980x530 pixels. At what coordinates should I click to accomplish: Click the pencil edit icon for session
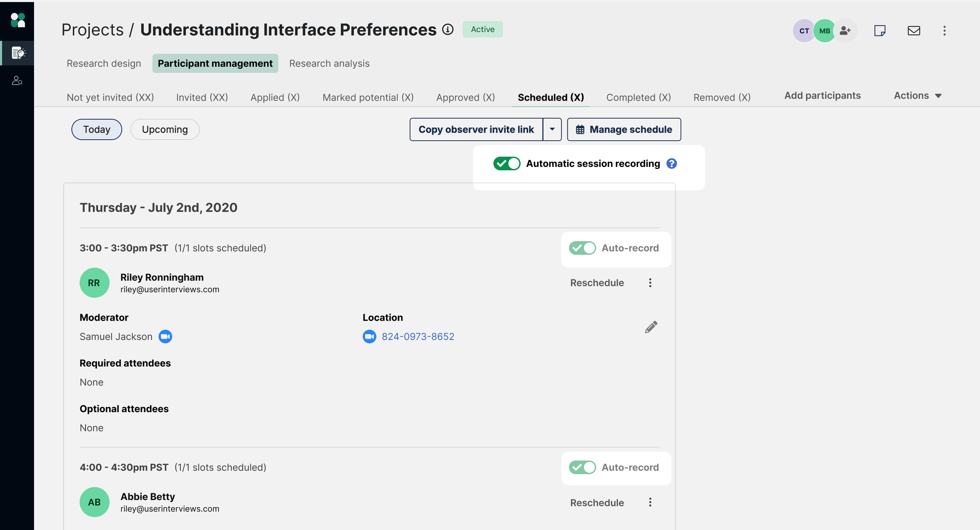[x=651, y=327]
